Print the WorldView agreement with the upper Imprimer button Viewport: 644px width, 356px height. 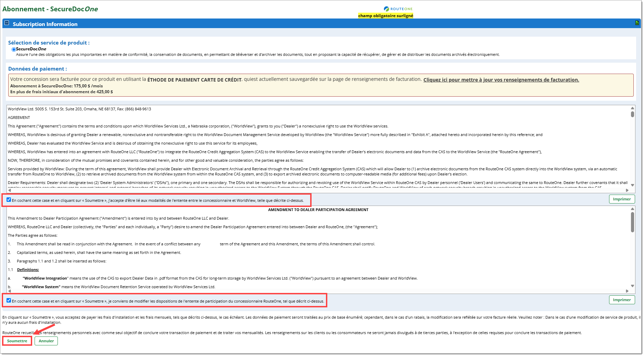(x=622, y=199)
